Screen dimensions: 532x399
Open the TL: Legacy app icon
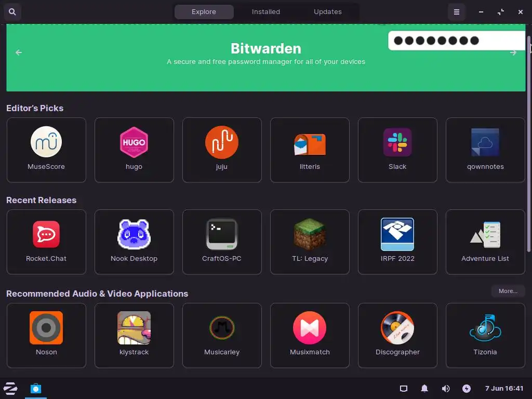[x=310, y=234]
